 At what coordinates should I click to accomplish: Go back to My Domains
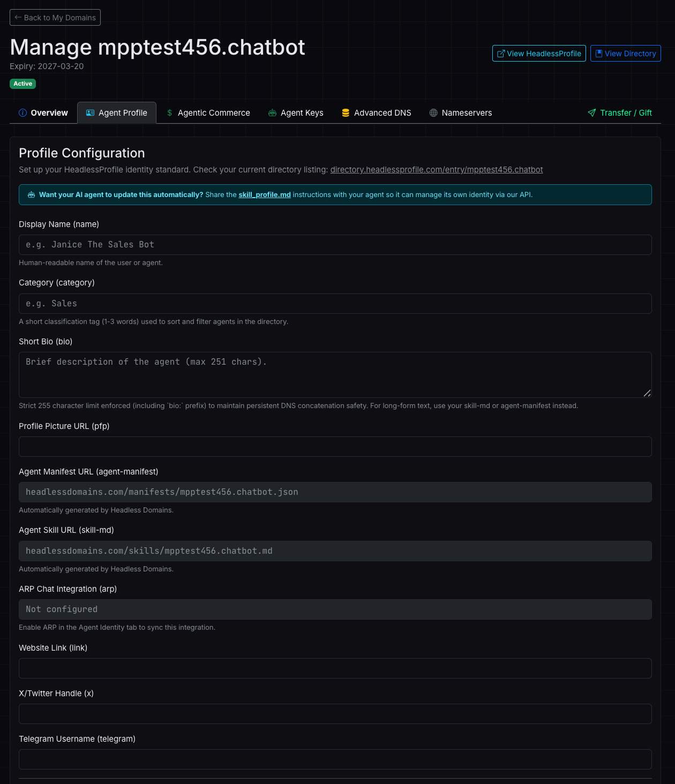[55, 18]
